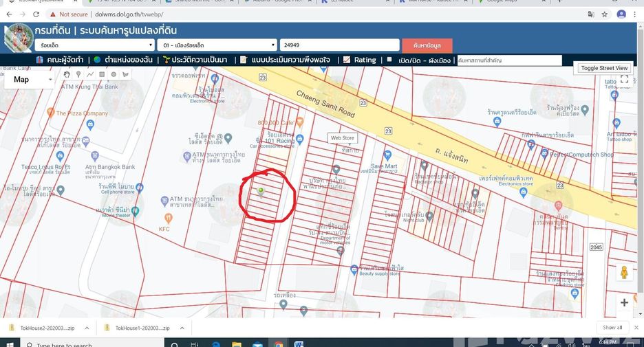Select the polyline drawing tool
Viewport: 644px width, 347px height.
90,74
